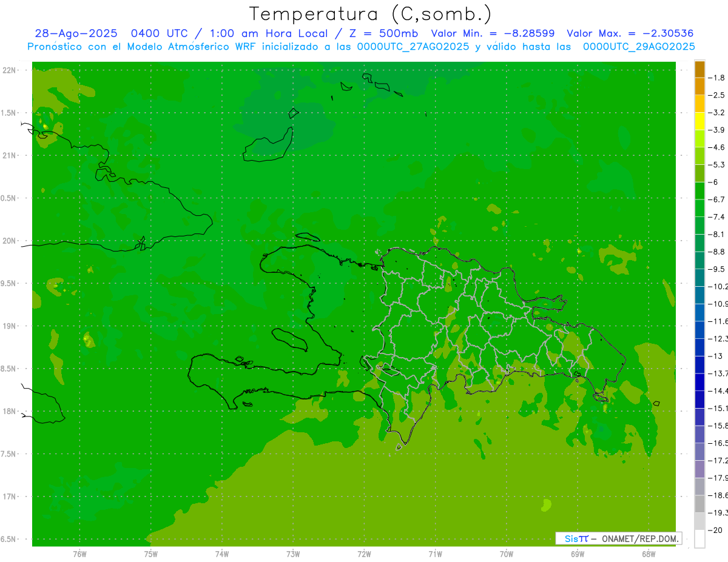Click the "18N" latitude axis label
The height and width of the screenshot is (562, 728).
pos(8,411)
